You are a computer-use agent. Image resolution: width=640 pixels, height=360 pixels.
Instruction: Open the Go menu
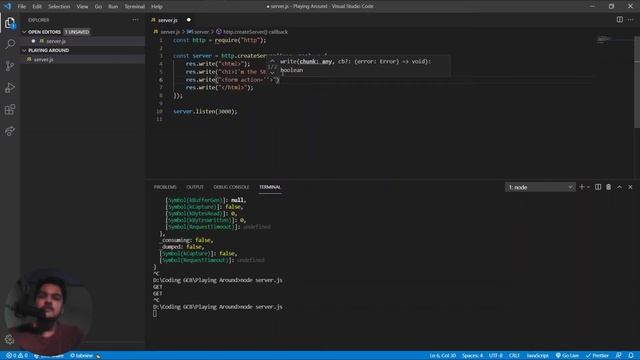(98, 6)
